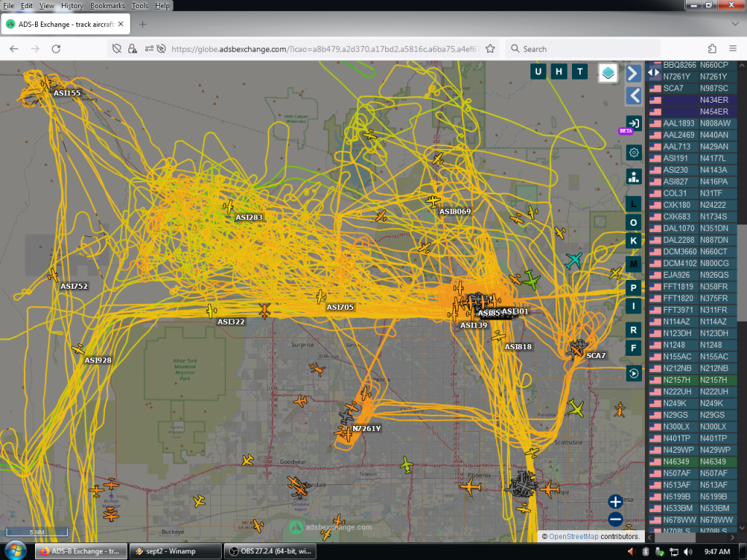This screenshot has height=560, width=747.
Task: Zoom out with the minus button
Action: 615,519
